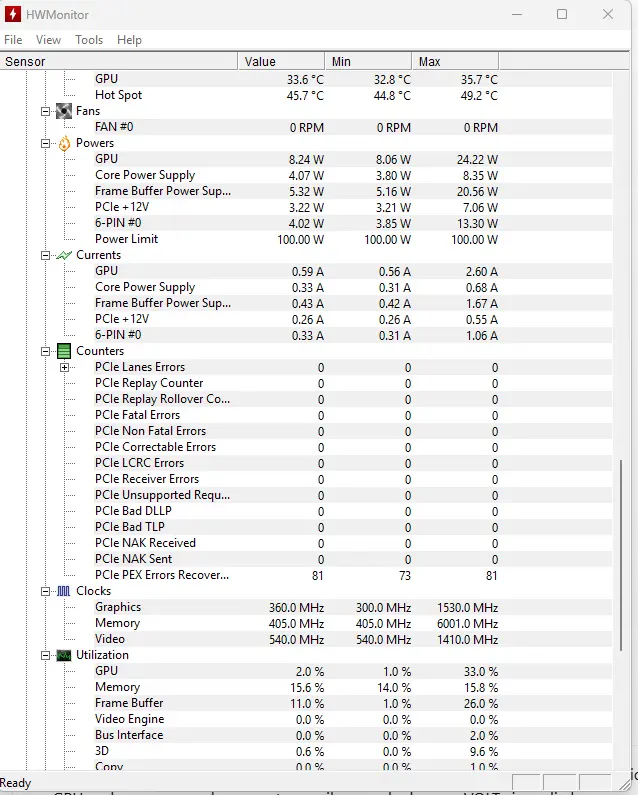Click the Powers category flame icon

64,143
